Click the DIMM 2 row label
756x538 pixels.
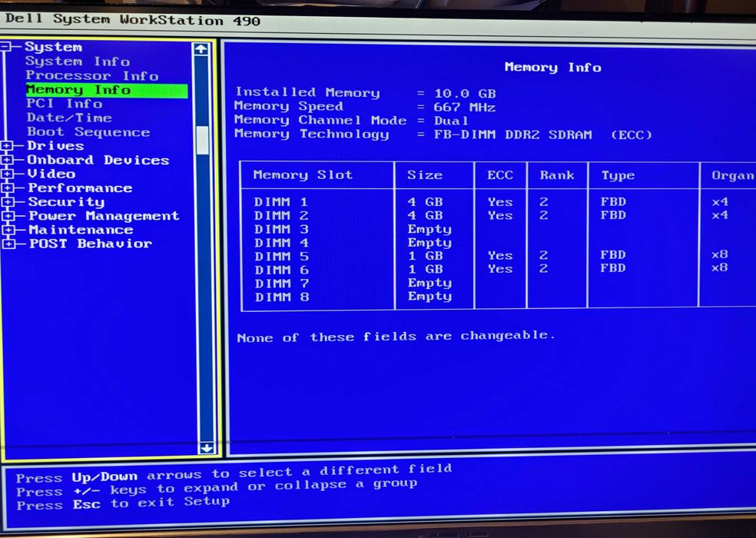pos(281,215)
